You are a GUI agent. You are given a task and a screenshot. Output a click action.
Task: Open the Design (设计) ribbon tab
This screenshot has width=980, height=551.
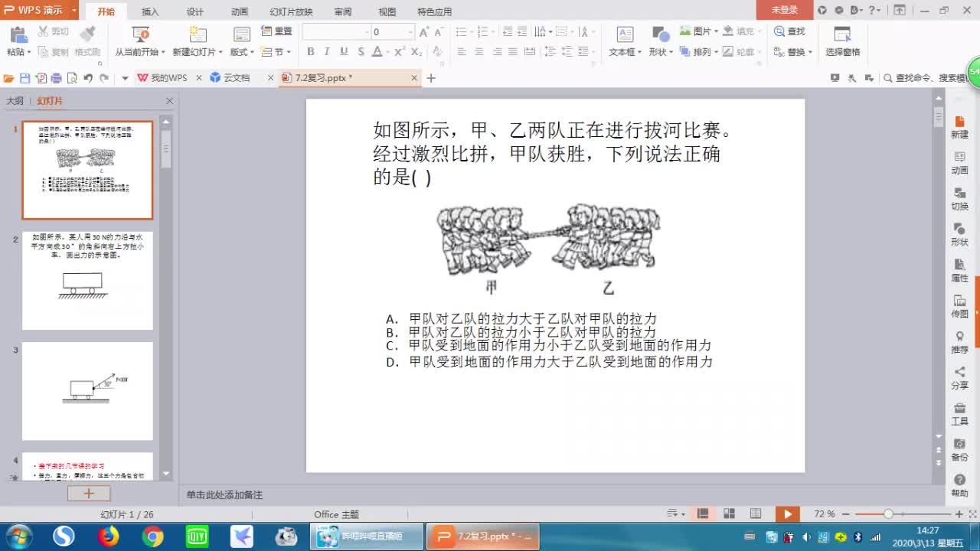tap(194, 11)
